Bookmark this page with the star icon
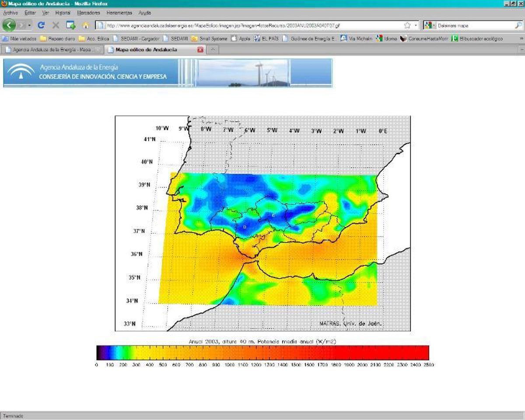This screenshot has height=420, width=525. click(x=407, y=25)
